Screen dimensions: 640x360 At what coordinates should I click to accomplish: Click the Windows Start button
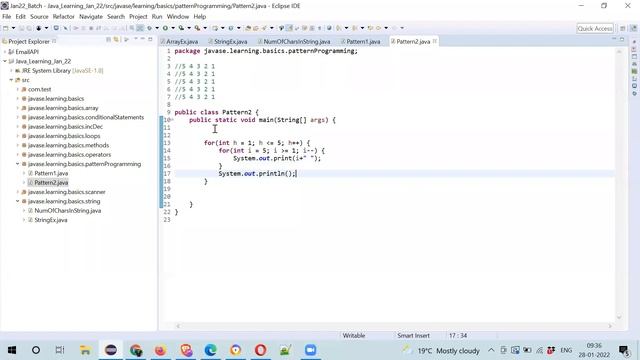pos(12,350)
